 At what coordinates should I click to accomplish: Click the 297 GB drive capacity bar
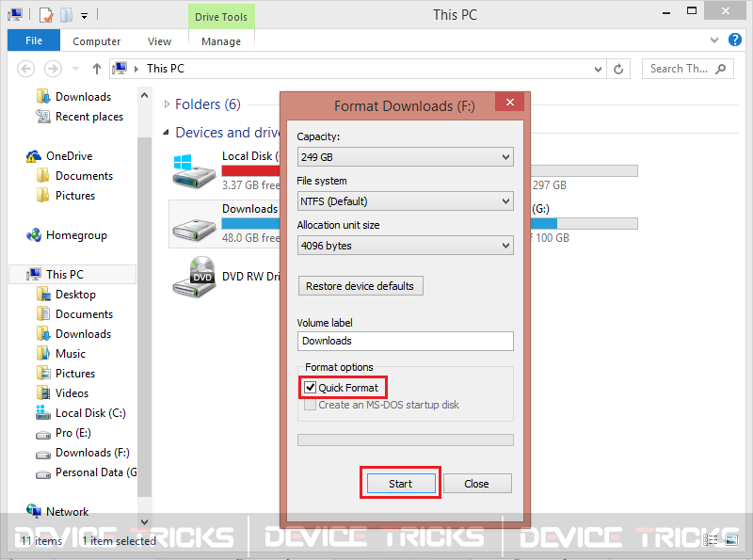point(584,171)
